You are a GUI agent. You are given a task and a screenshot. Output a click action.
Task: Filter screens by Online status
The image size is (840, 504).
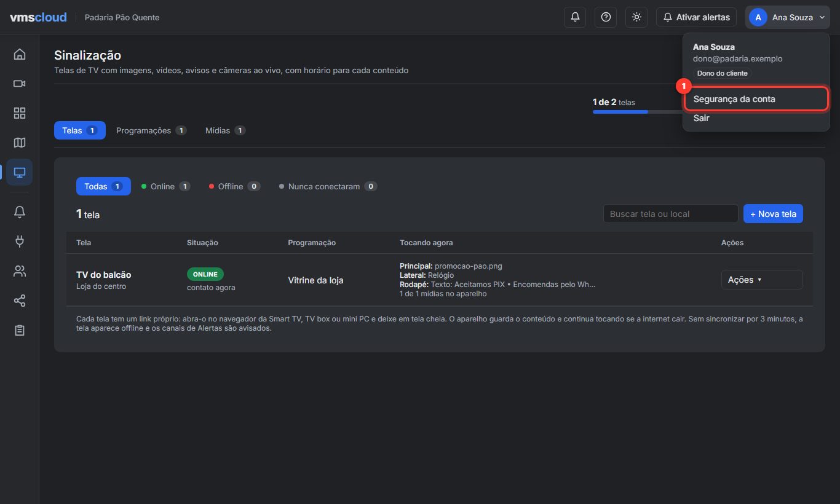click(x=166, y=186)
